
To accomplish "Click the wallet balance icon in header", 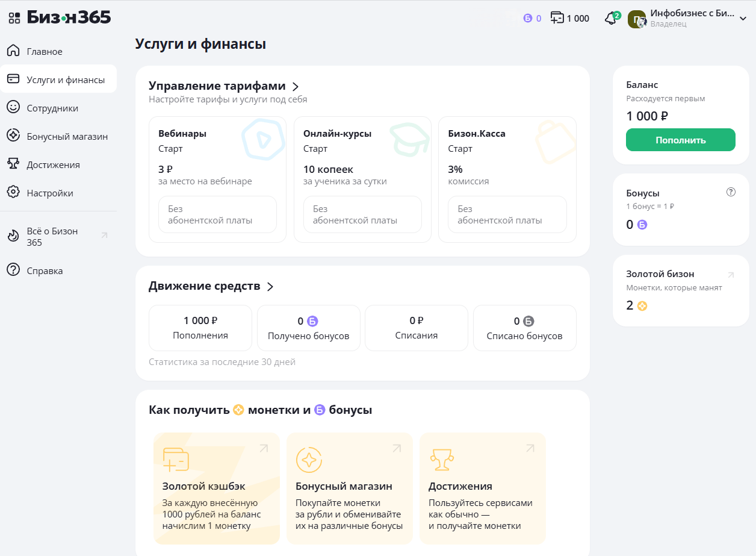I will pos(557,18).
